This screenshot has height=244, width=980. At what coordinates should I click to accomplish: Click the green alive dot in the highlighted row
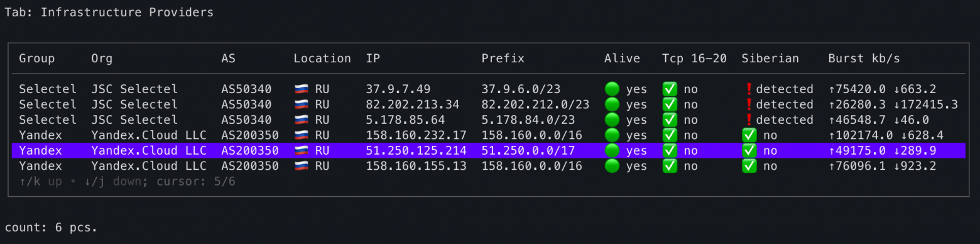click(x=612, y=151)
